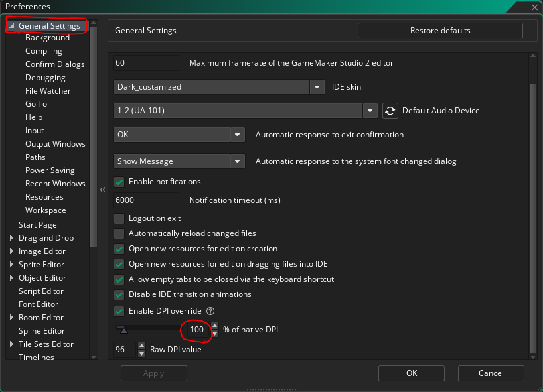This screenshot has width=543, height=392.
Task: Open the exit confirmation response dropdown
Action: coord(238,135)
